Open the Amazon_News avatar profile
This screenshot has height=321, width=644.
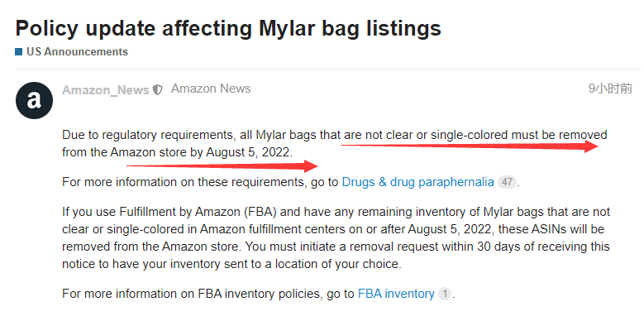[x=34, y=100]
